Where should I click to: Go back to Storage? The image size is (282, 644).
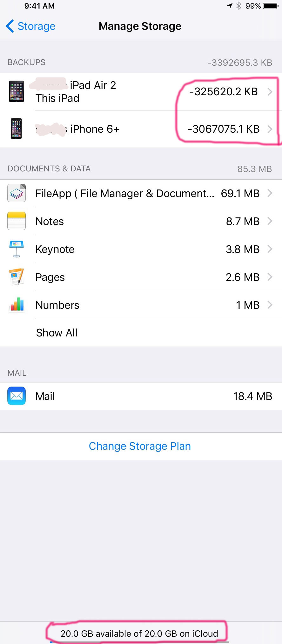click(31, 26)
